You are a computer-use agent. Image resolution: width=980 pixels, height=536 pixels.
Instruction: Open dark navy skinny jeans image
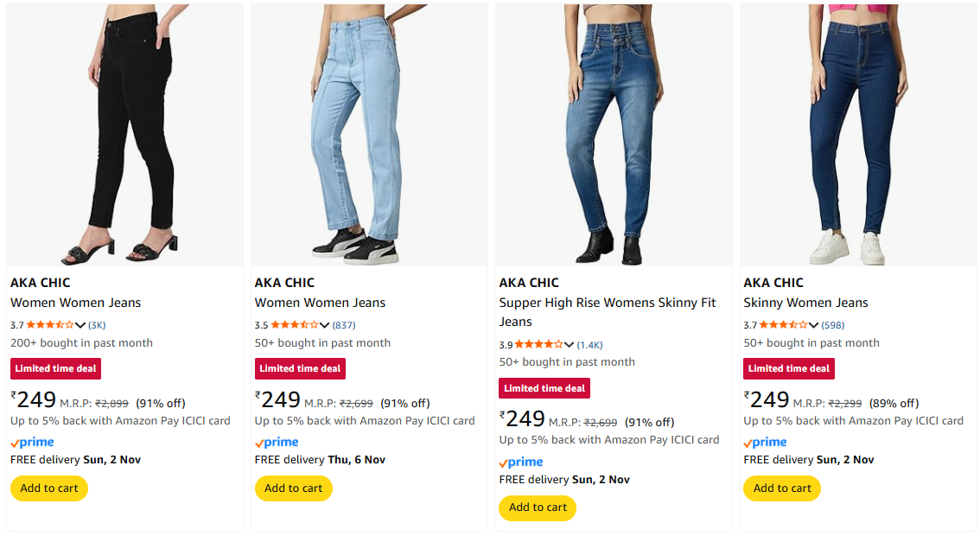pyautogui.click(x=858, y=134)
